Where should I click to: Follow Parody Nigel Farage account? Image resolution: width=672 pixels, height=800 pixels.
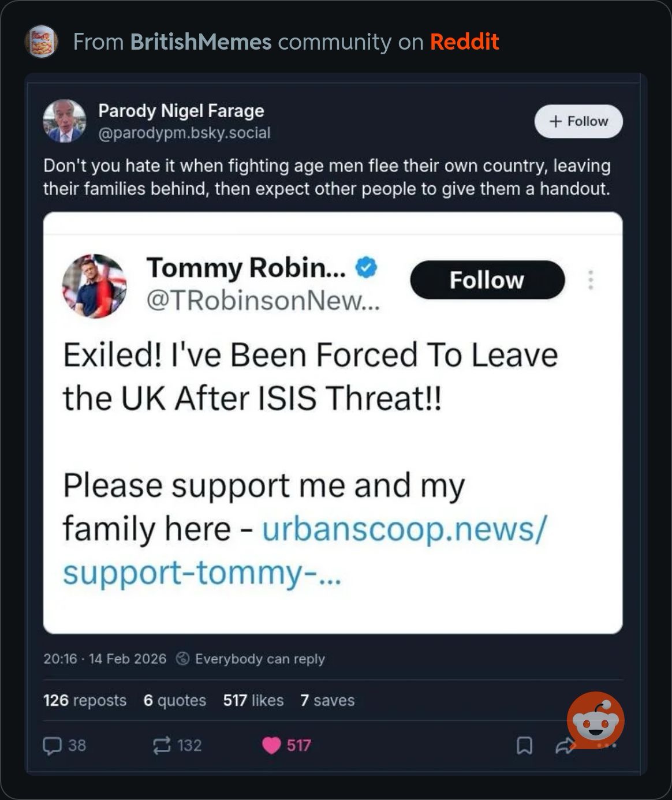tap(578, 121)
